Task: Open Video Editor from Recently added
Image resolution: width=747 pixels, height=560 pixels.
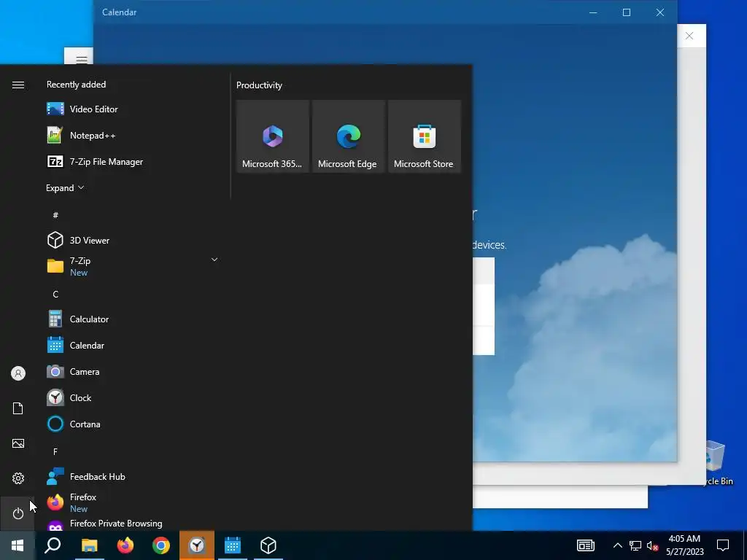Action: click(x=133, y=109)
